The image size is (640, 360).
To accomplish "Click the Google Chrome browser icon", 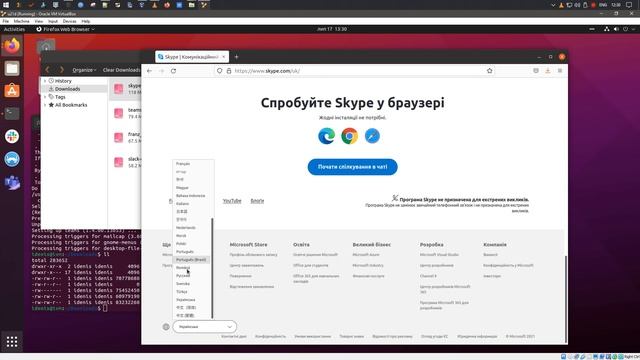I will (349, 136).
